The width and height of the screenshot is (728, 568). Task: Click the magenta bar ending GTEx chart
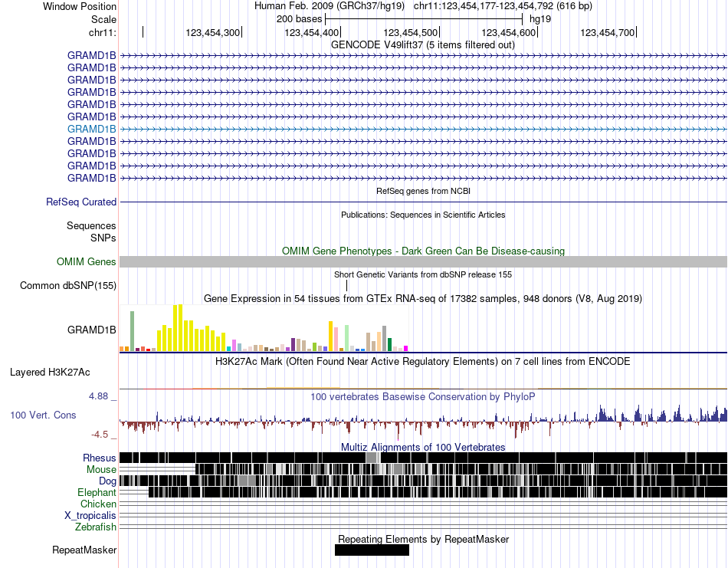coord(406,348)
